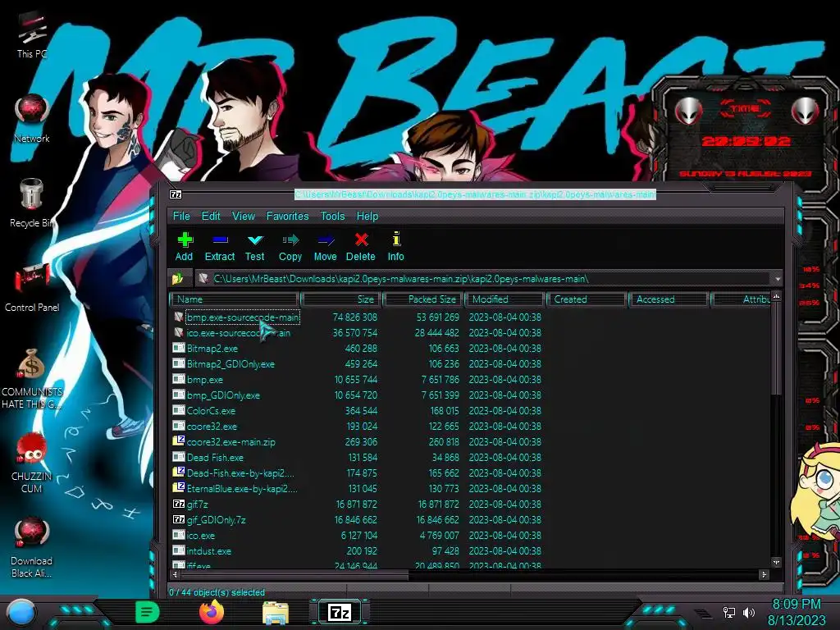The width and height of the screenshot is (840, 630).
Task: Click the 7-Zip taskbar button
Action: point(339,612)
